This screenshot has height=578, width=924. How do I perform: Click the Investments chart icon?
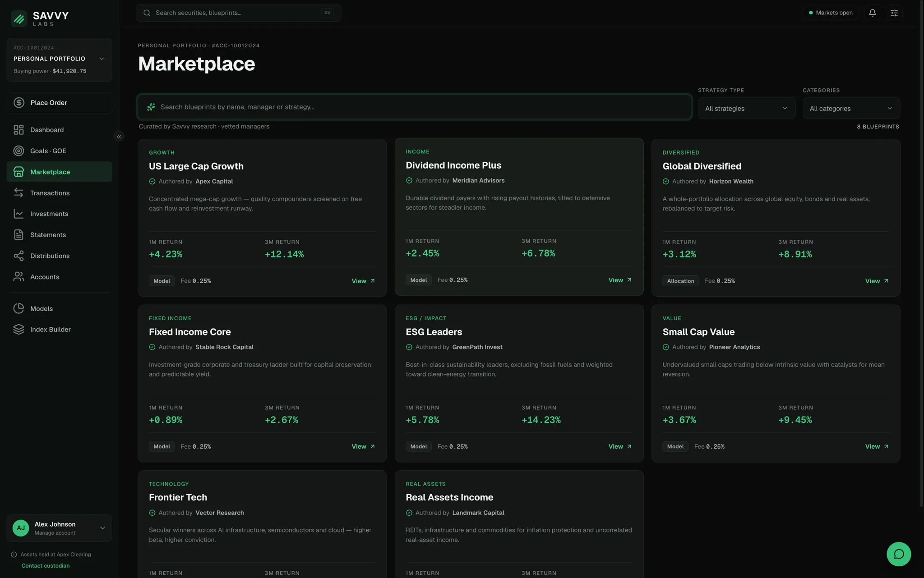18,214
